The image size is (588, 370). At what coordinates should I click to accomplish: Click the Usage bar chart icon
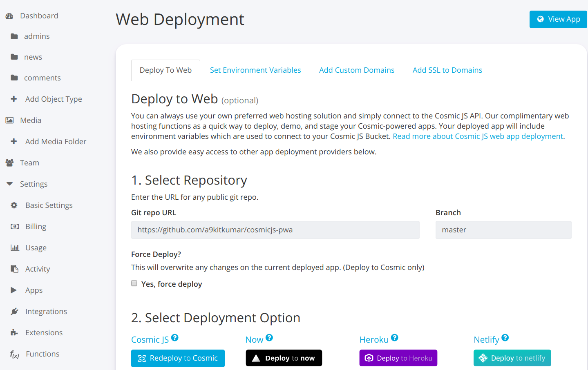click(15, 248)
